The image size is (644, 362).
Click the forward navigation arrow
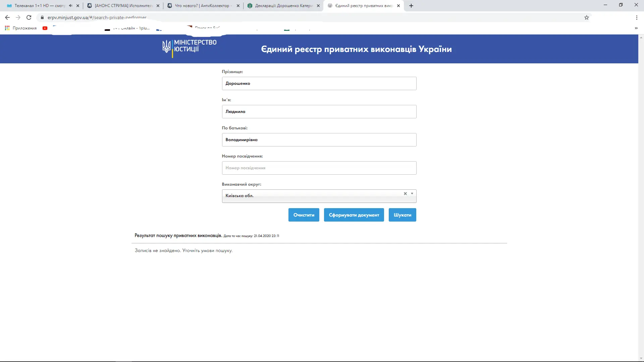click(18, 17)
